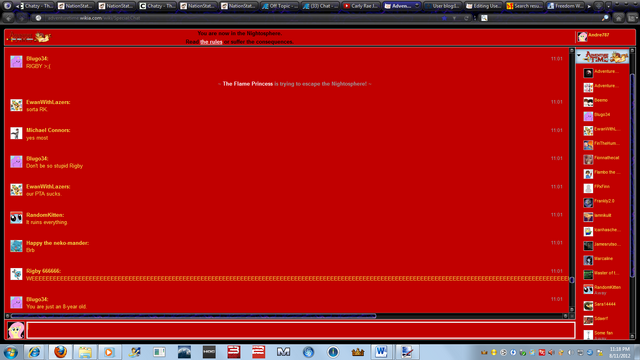Select FinTheHum... in the user list
This screenshot has width=640, height=360.
coord(602,145)
